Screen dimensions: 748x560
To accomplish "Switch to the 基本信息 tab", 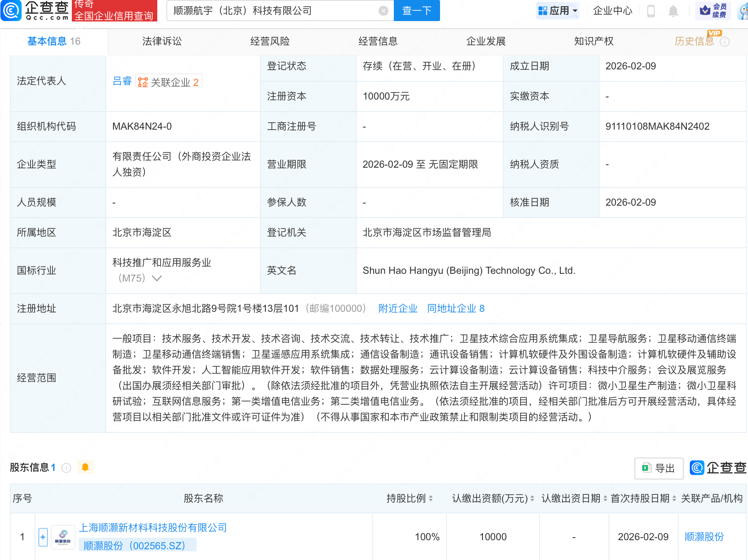I will (x=54, y=41).
